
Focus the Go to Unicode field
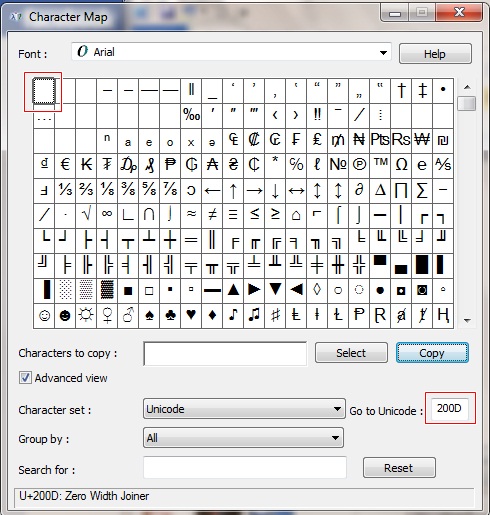450,408
